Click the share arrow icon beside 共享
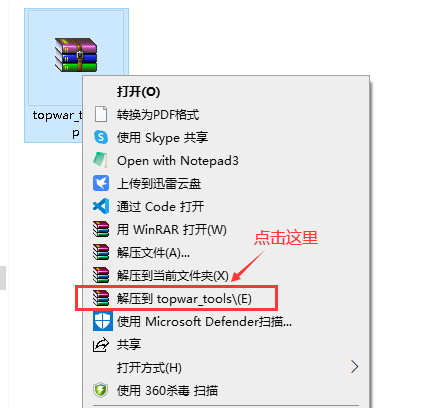Viewport: 440px width, 408px height. tap(101, 345)
